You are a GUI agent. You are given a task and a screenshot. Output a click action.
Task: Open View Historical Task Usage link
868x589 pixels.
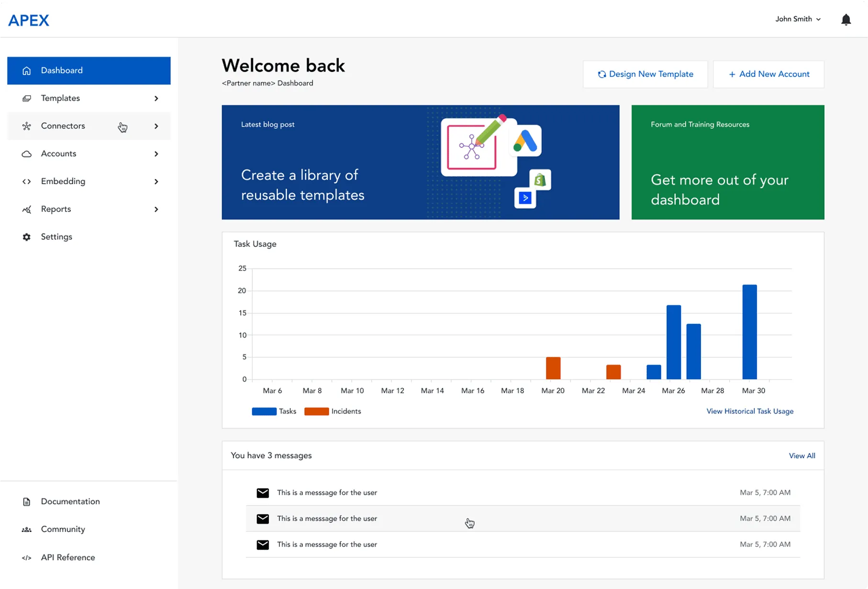coord(749,411)
